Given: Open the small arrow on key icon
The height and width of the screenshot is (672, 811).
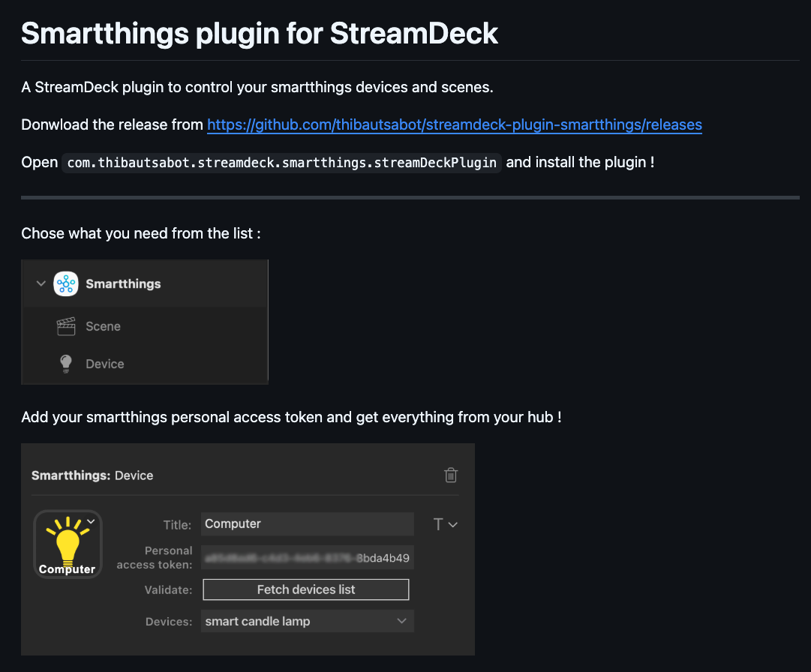Looking at the screenshot, I should (91, 520).
